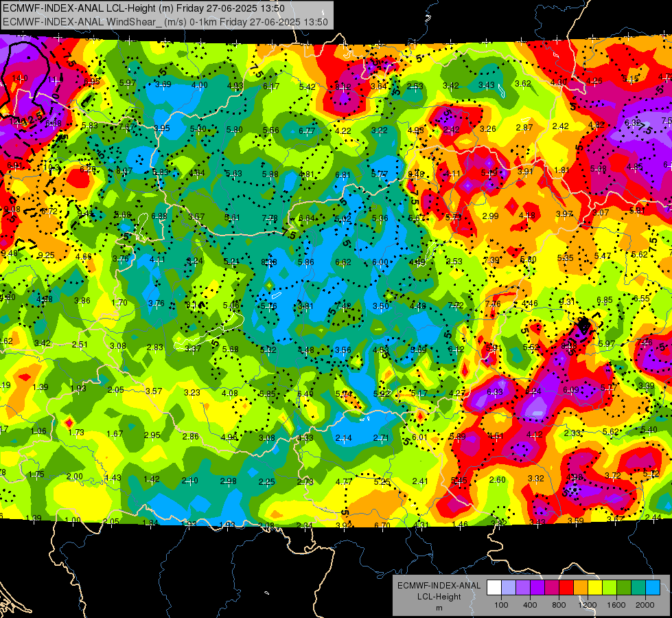The height and width of the screenshot is (618, 672).
Task: Click the light lavender legend swatch above 100
Action: 508,588
